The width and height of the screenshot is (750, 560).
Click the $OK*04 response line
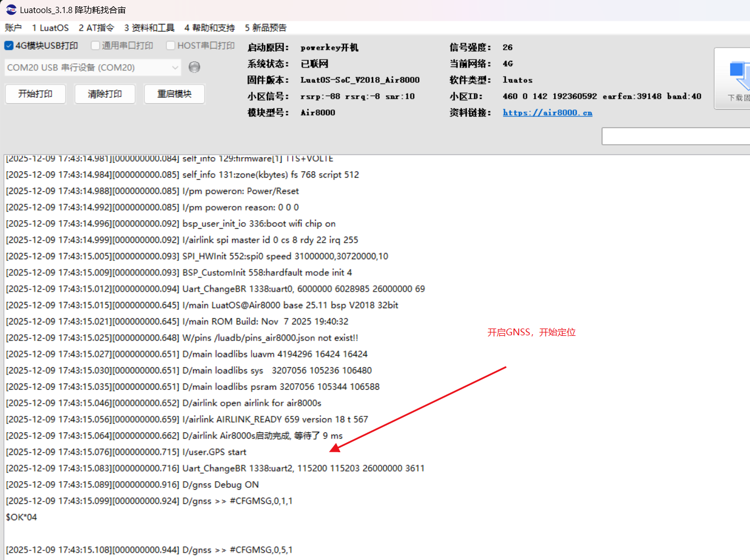(22, 517)
